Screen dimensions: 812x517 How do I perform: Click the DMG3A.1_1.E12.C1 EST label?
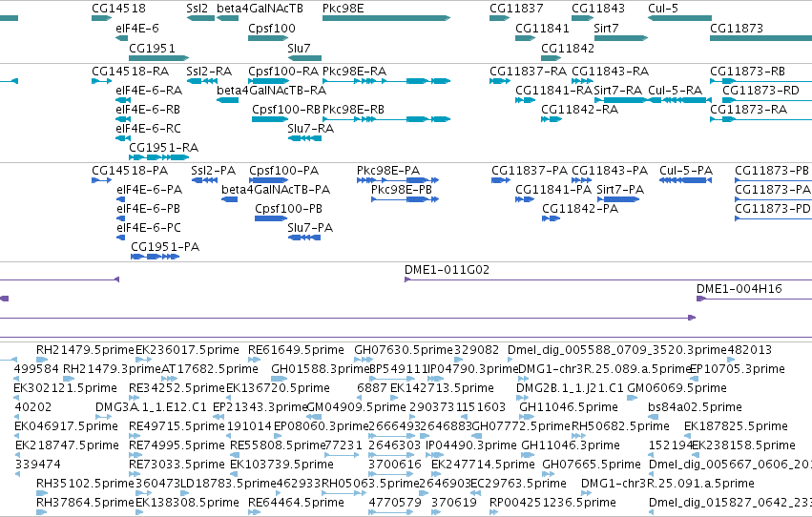coord(151,407)
